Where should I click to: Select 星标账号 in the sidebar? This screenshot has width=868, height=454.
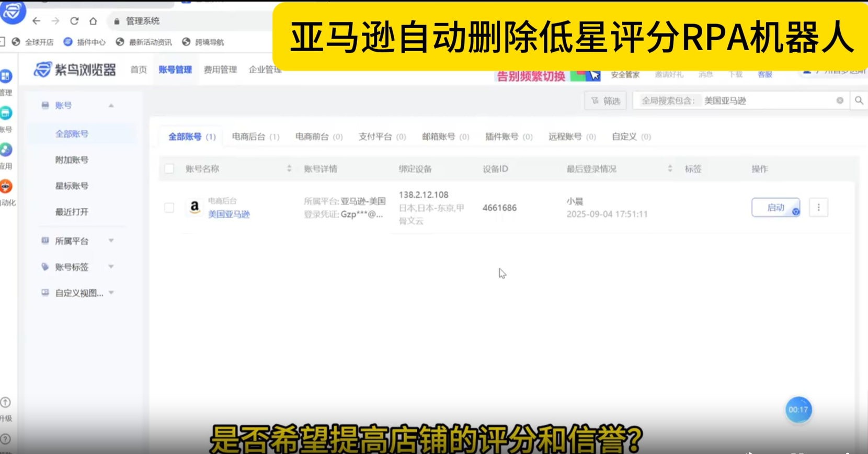(72, 186)
